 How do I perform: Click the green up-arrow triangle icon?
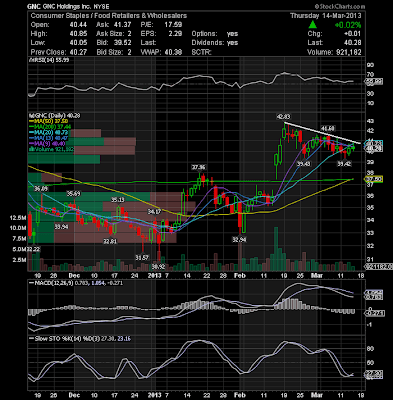(312, 24)
